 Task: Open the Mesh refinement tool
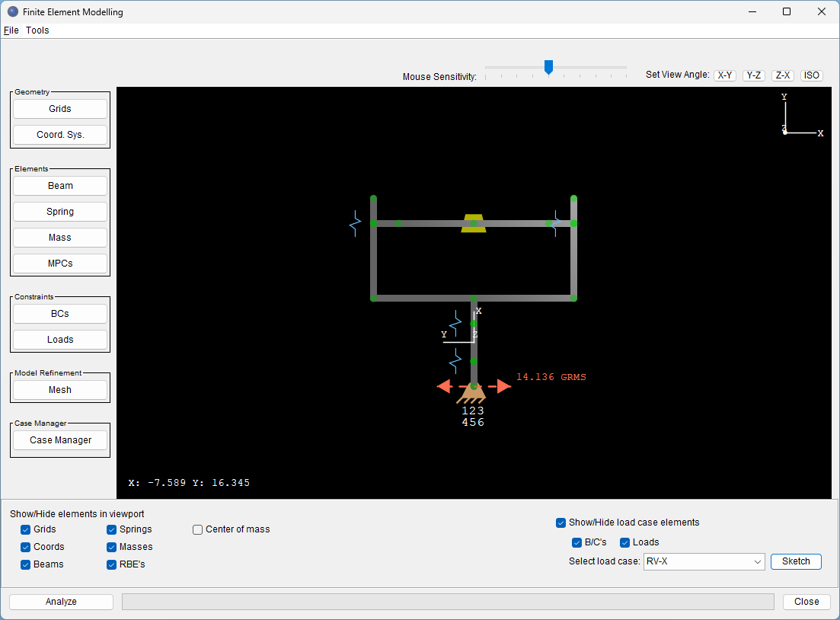(59, 389)
